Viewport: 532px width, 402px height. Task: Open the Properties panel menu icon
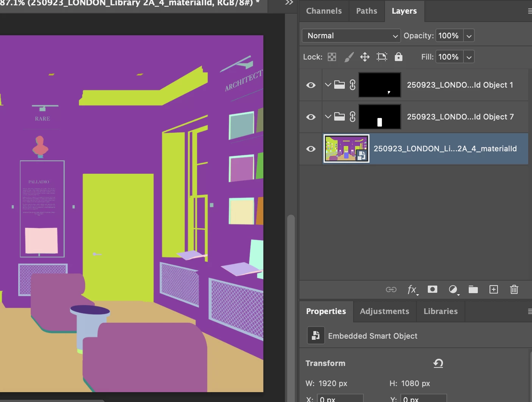click(530, 311)
